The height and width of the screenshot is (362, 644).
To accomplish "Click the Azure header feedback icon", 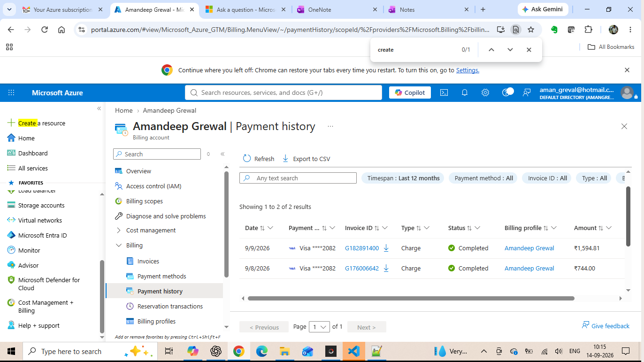I will pyautogui.click(x=527, y=93).
